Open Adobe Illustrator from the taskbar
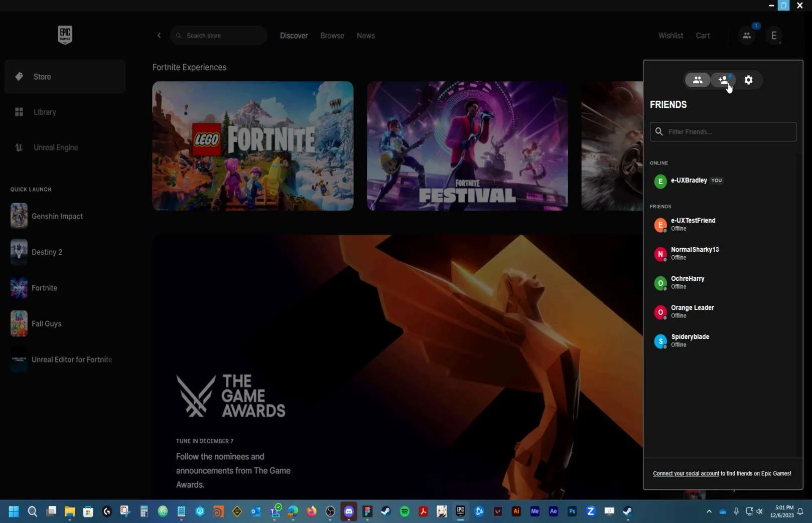 click(x=516, y=511)
